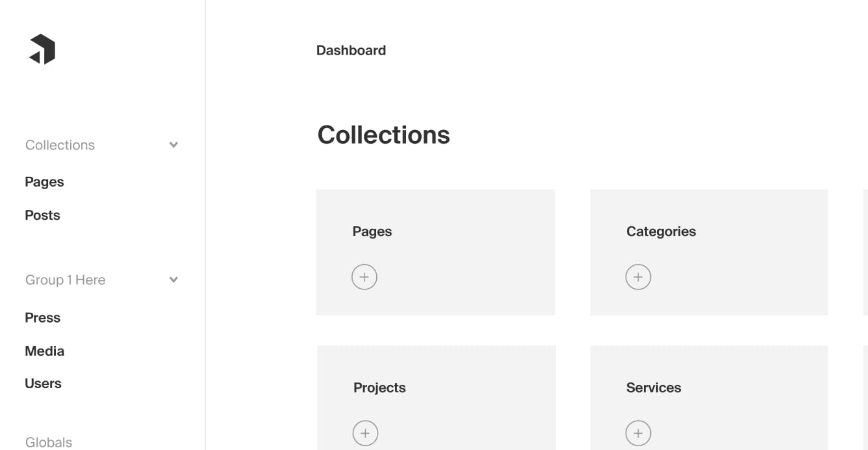Open the Projects collection card title

[379, 388]
